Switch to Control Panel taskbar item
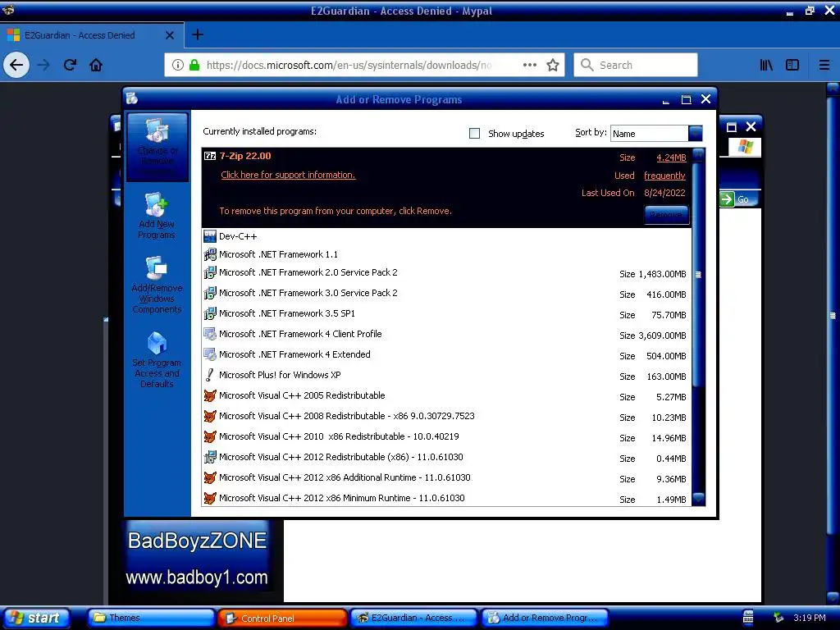The width and height of the screenshot is (840, 630). (282, 619)
